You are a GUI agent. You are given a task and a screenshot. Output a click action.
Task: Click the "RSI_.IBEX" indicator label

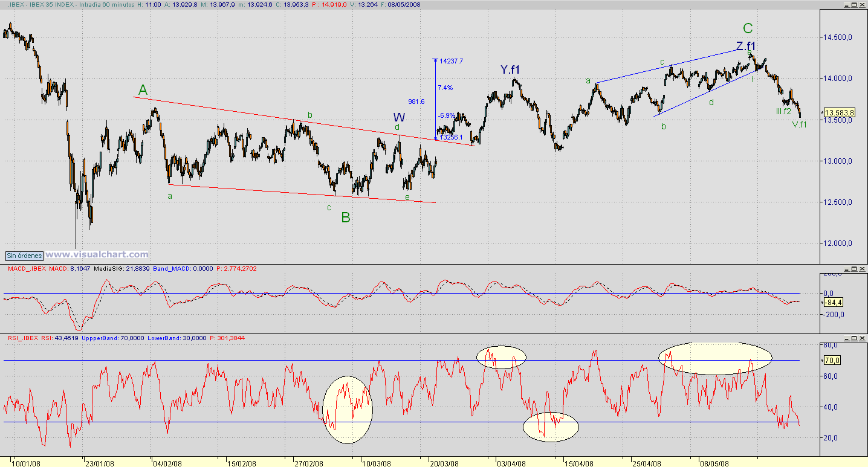(x=24, y=338)
